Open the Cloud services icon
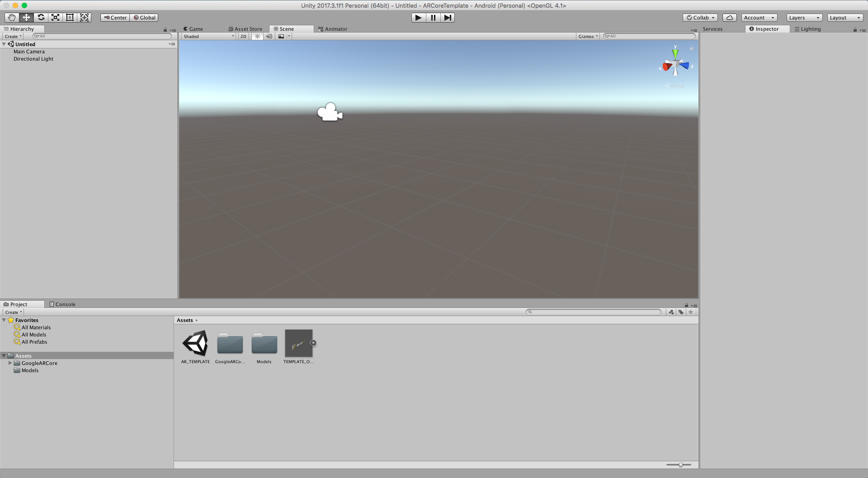The height and width of the screenshot is (478, 868). pos(729,18)
